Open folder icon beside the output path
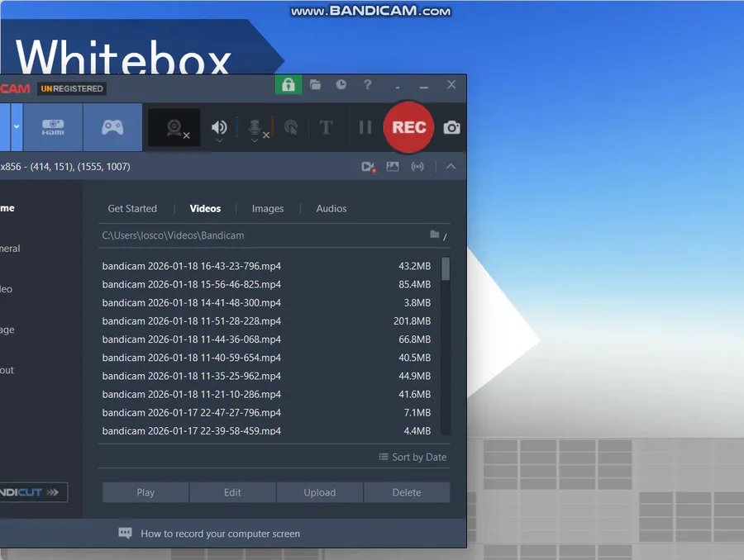 pyautogui.click(x=434, y=235)
